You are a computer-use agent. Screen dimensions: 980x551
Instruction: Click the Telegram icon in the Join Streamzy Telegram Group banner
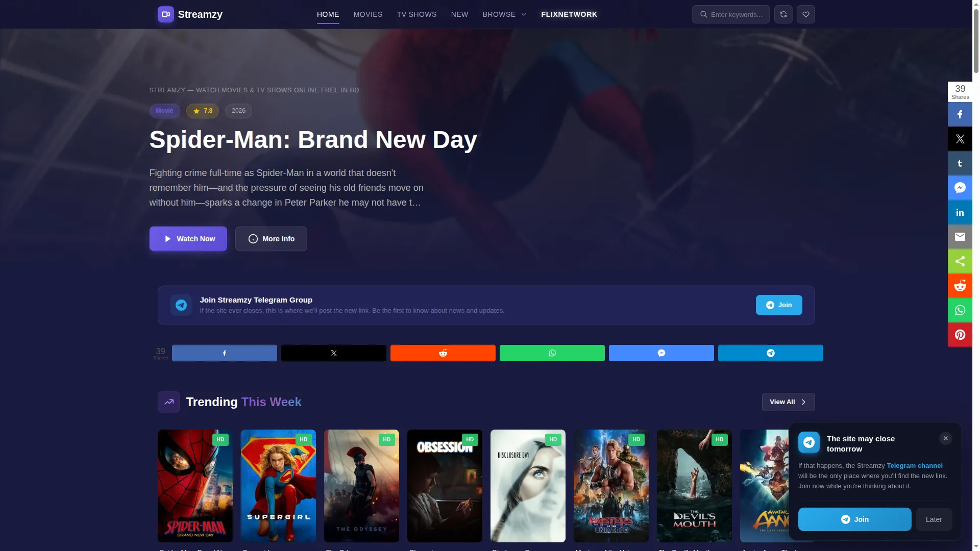point(181,305)
